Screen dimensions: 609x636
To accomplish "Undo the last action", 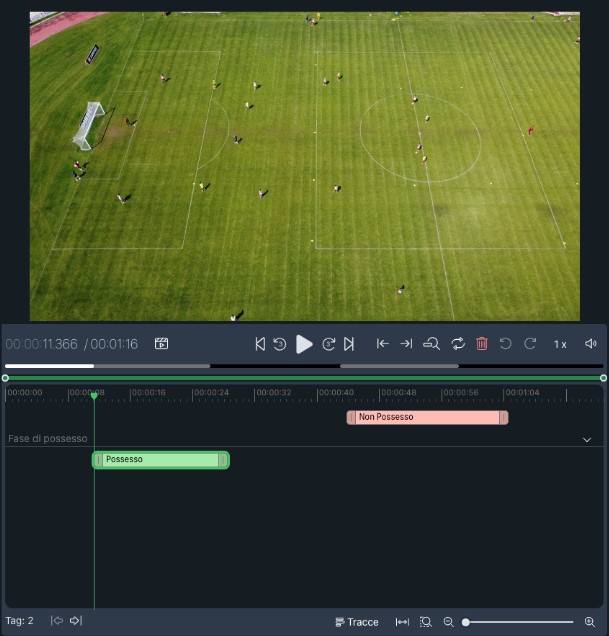I will [x=505, y=344].
